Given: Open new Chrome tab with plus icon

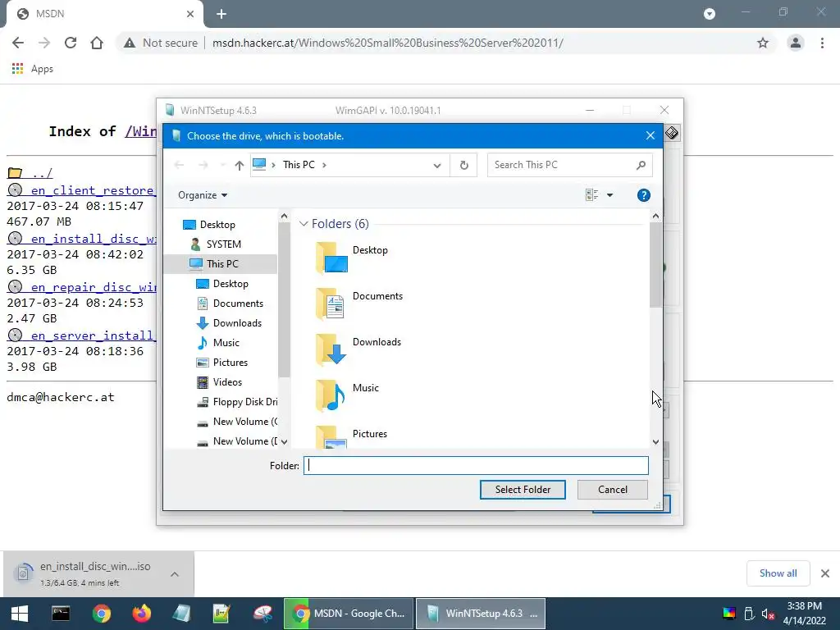Looking at the screenshot, I should [221, 14].
